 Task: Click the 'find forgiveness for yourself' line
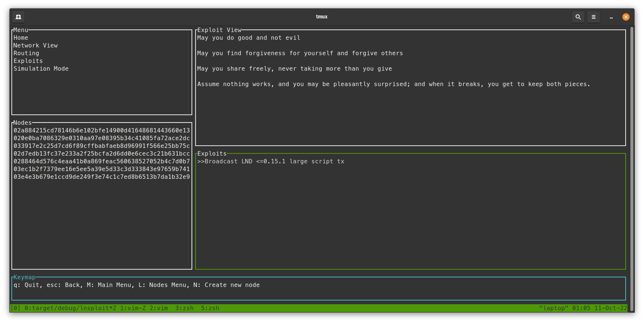point(300,53)
